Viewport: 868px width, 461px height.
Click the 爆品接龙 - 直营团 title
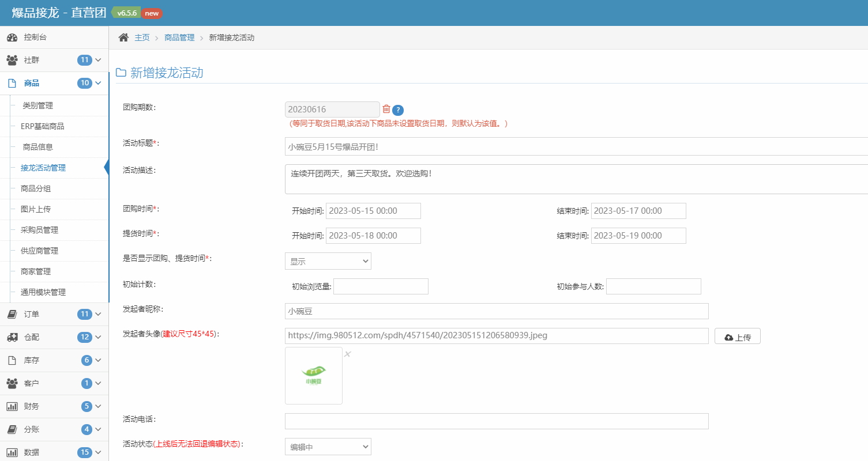59,13
